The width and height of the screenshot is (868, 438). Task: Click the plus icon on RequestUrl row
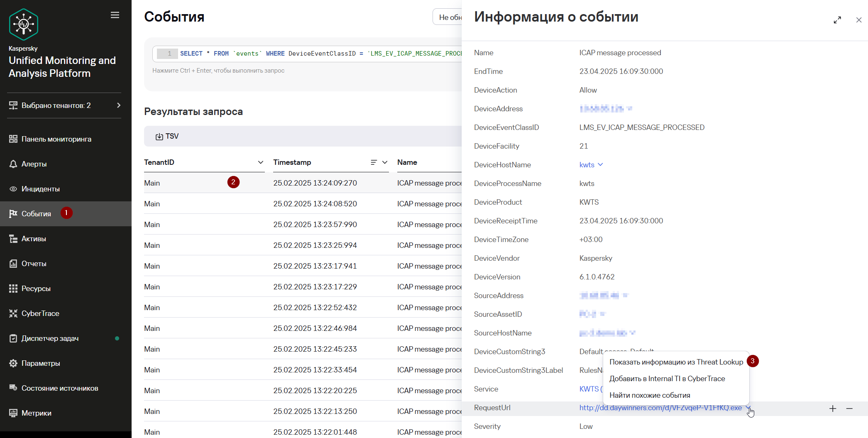833,409
